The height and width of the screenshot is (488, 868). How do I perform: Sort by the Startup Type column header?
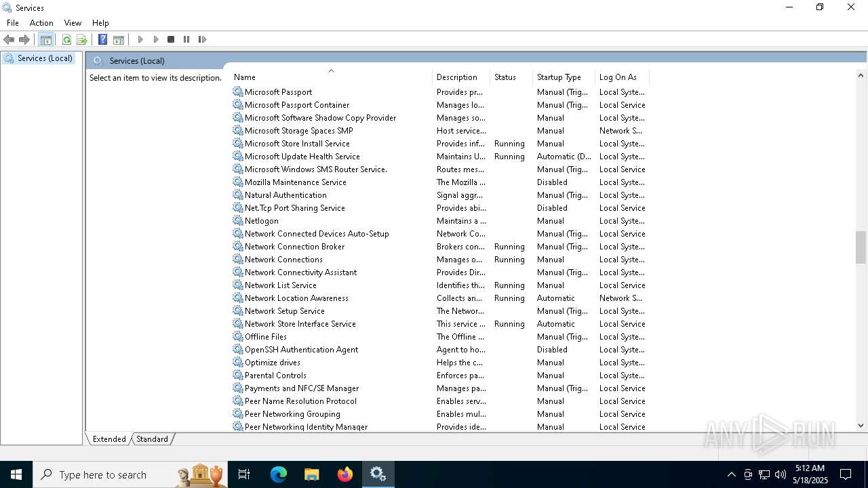[563, 77]
